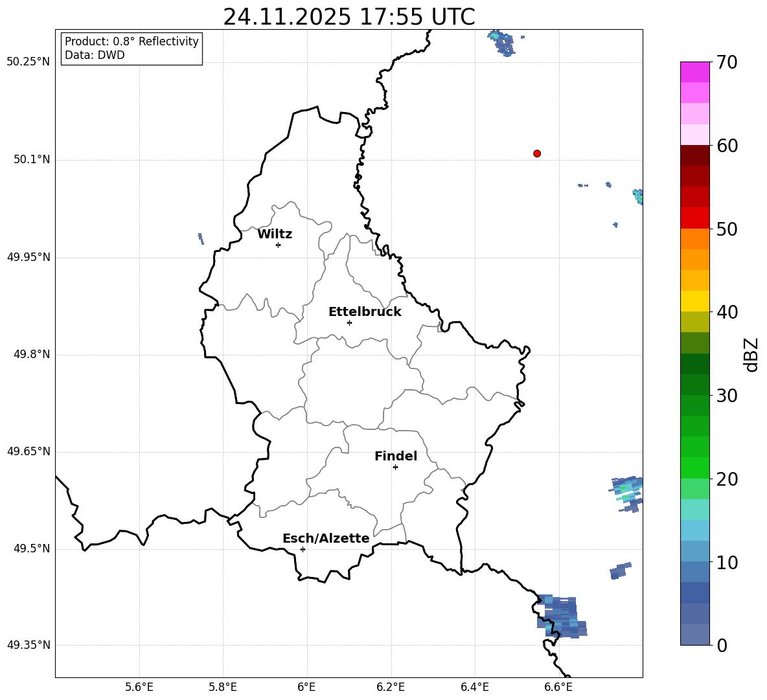Click the Esch/Alzette station cross marker
Viewport: 767px width, 700px height.
(303, 549)
